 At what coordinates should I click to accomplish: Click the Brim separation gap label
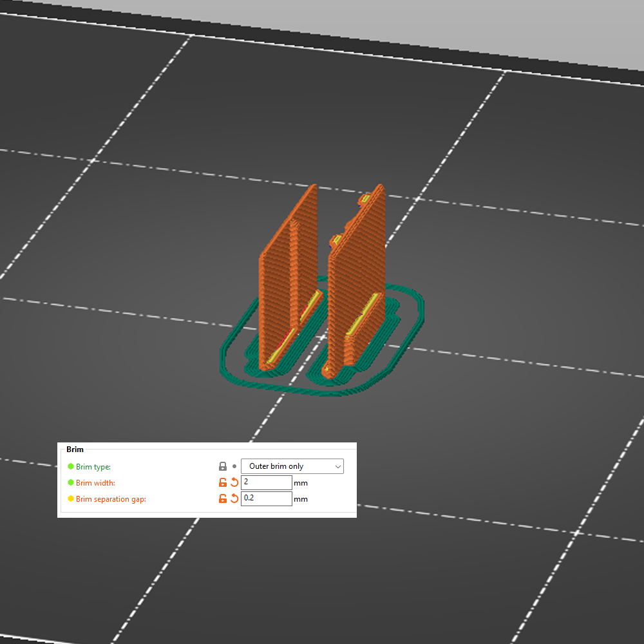coord(111,499)
